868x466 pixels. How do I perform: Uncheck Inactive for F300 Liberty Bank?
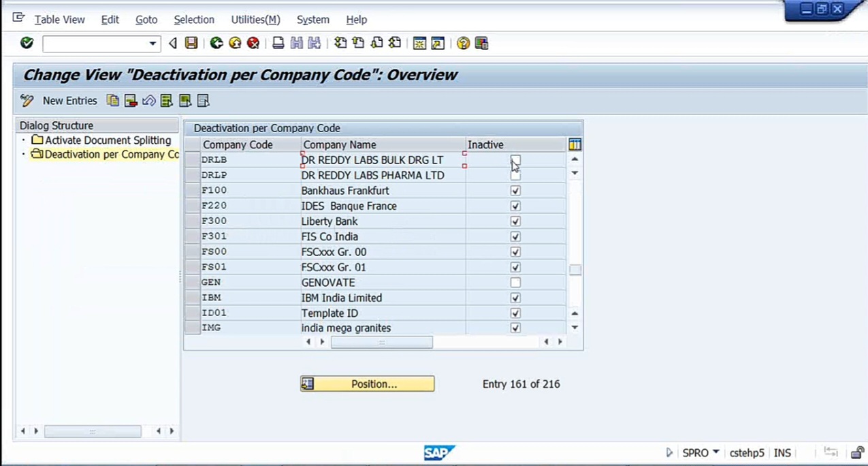(x=515, y=221)
